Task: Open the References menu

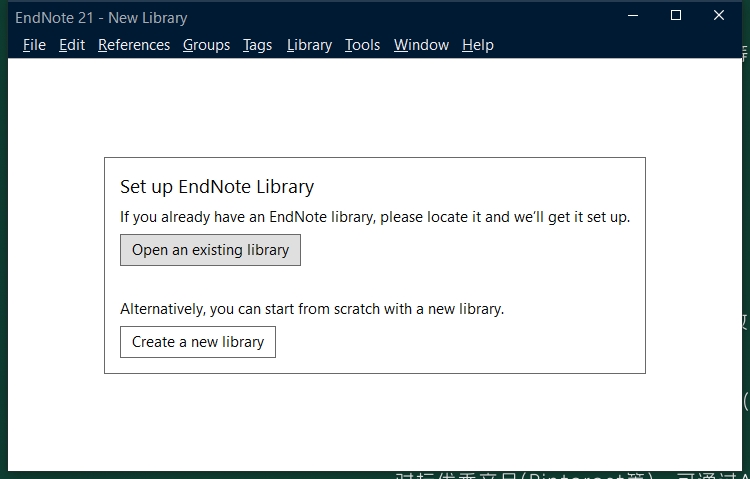Action: tap(134, 45)
